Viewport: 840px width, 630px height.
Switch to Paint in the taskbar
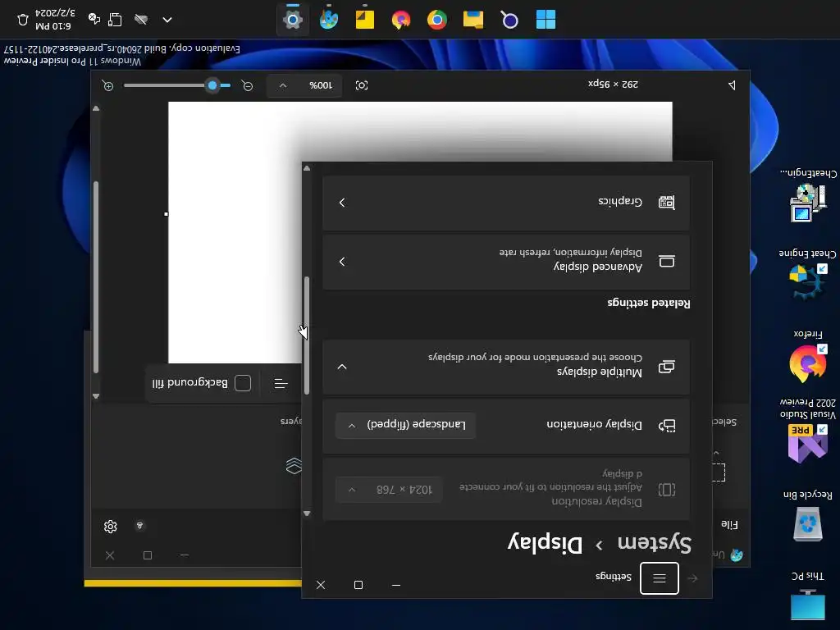328,20
